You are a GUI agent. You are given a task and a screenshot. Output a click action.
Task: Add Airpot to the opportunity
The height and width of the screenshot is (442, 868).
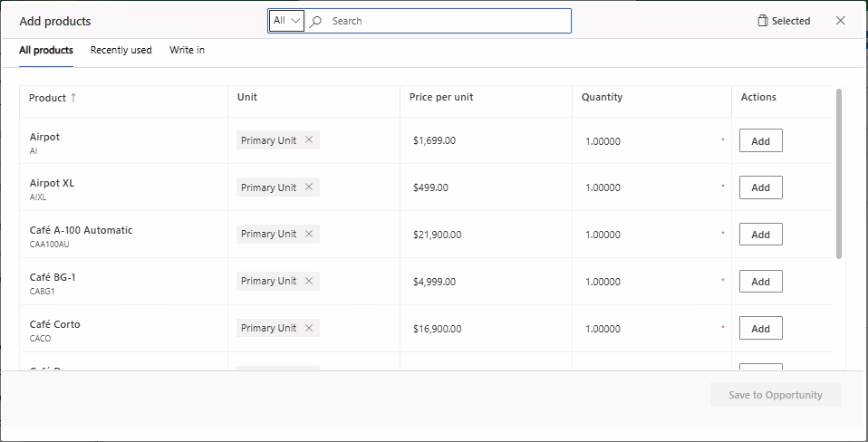pyautogui.click(x=760, y=140)
